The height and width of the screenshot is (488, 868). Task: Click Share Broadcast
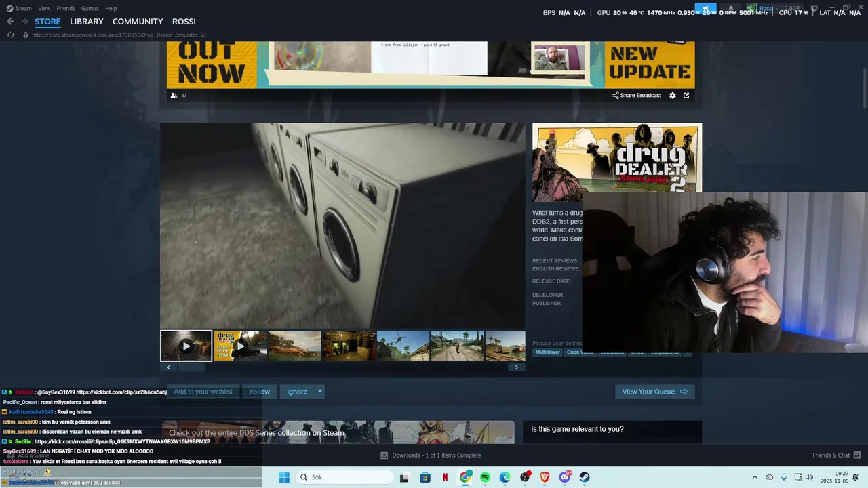(x=636, y=95)
